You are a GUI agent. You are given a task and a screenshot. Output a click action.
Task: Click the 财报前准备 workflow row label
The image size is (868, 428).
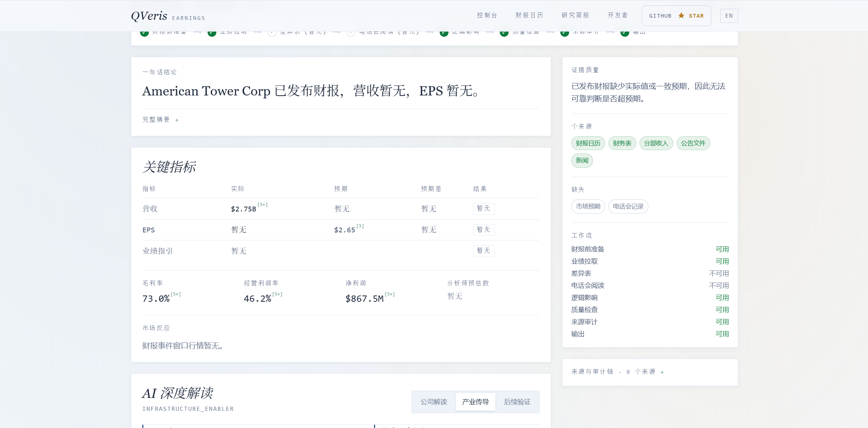tap(588, 249)
